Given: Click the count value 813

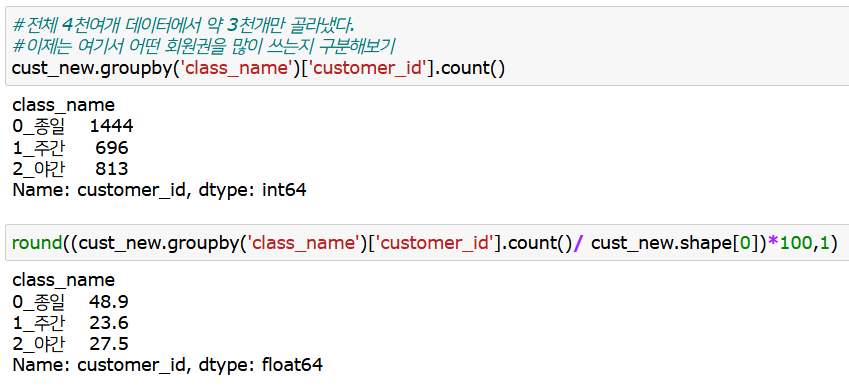Looking at the screenshot, I should (112, 169).
